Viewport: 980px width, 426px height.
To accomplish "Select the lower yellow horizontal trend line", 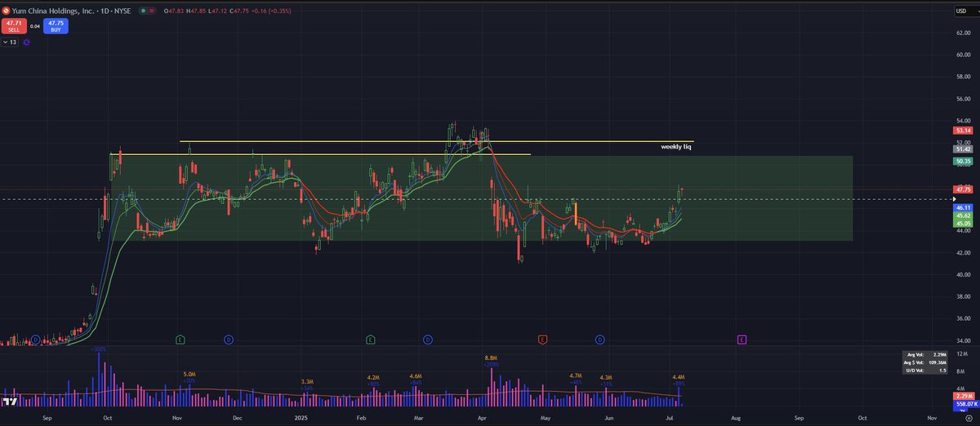I will tap(320, 153).
